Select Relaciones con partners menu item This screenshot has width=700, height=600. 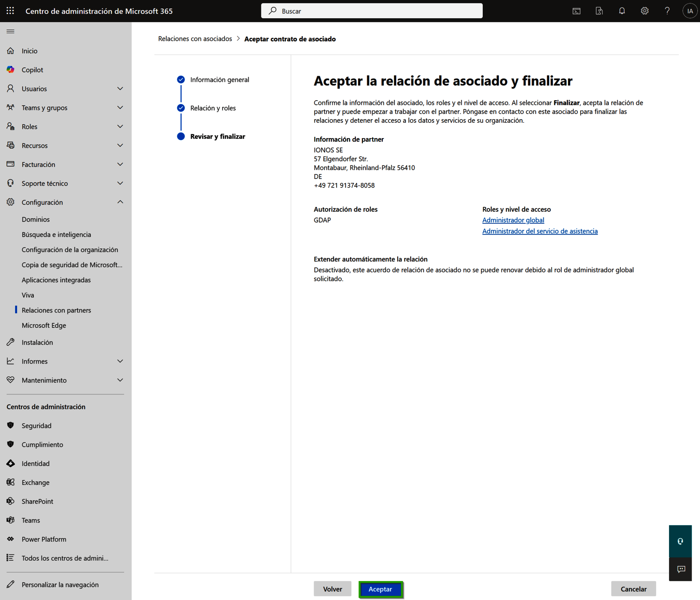(57, 310)
